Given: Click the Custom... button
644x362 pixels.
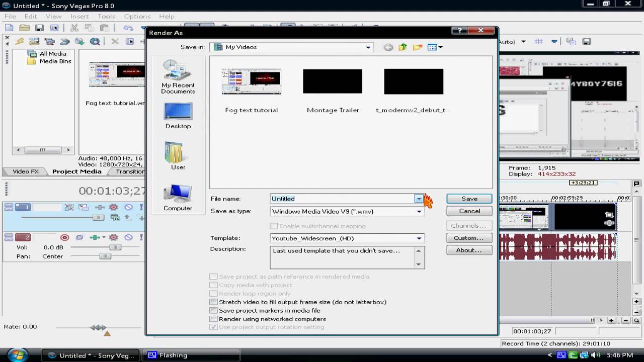Looking at the screenshot, I should click(x=469, y=238).
